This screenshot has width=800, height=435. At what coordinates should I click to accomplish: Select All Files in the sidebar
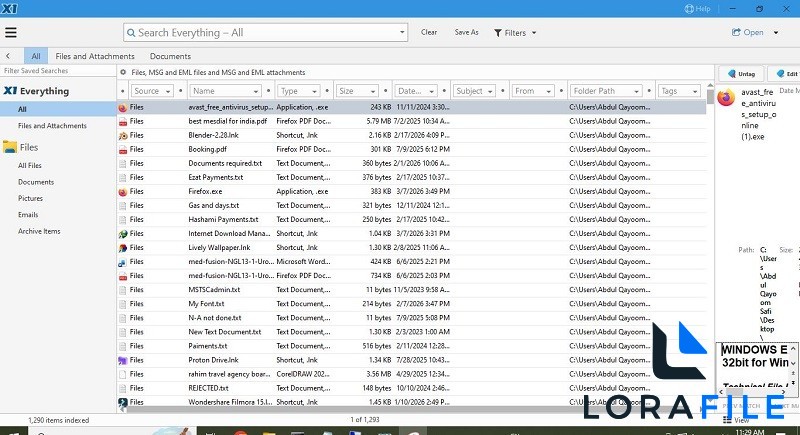(30, 165)
